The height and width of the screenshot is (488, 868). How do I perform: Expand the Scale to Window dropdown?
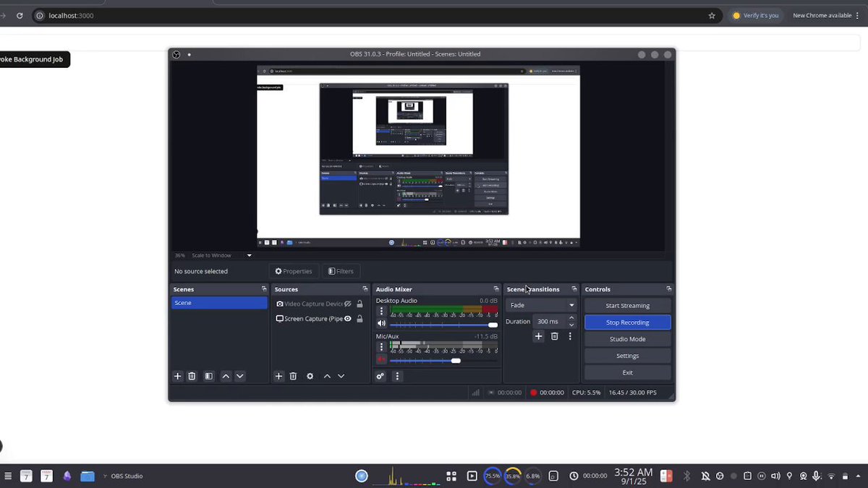point(250,255)
